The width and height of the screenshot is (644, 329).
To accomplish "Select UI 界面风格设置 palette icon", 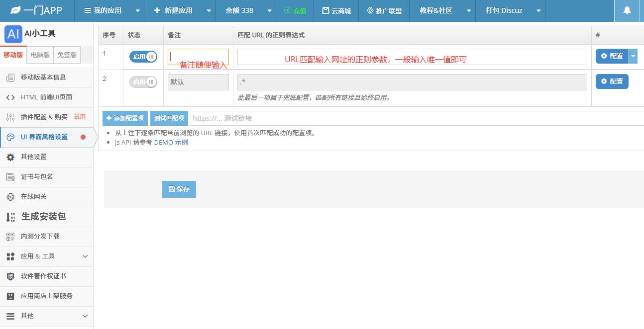I will coord(10,137).
